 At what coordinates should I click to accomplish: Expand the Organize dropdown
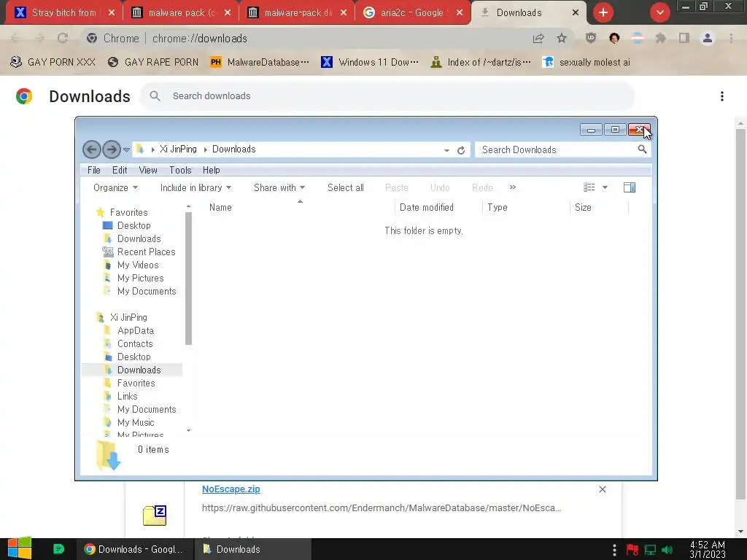tap(115, 187)
